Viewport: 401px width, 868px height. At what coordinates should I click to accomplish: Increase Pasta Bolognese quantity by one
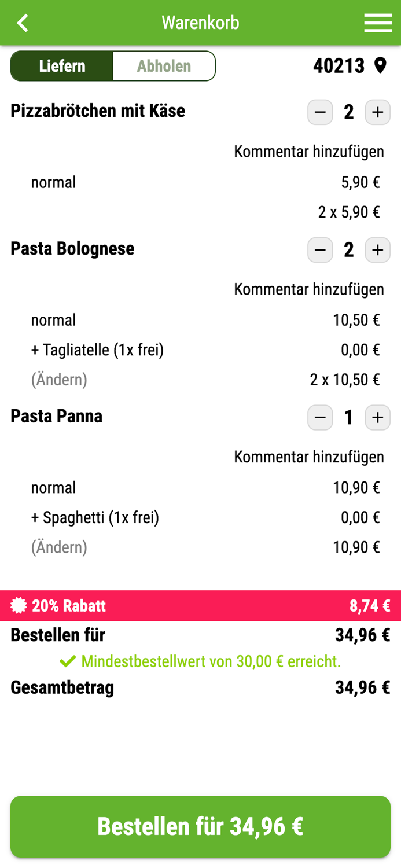click(x=378, y=250)
